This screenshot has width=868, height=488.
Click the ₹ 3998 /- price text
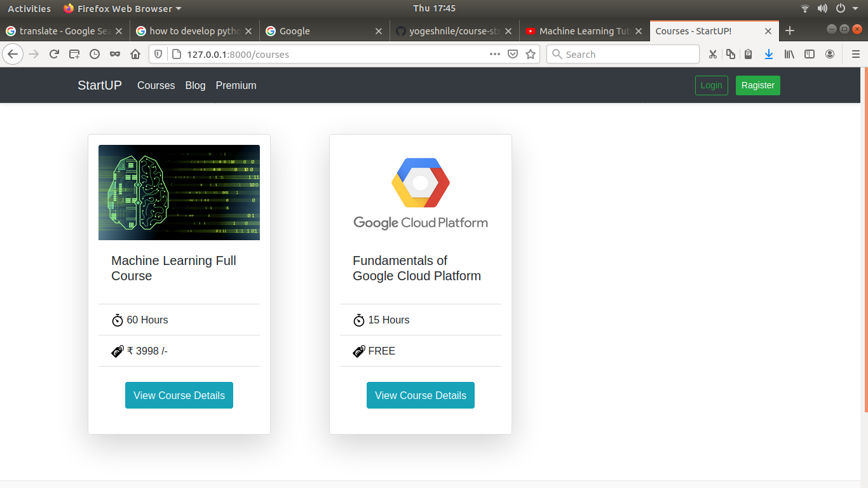147,351
